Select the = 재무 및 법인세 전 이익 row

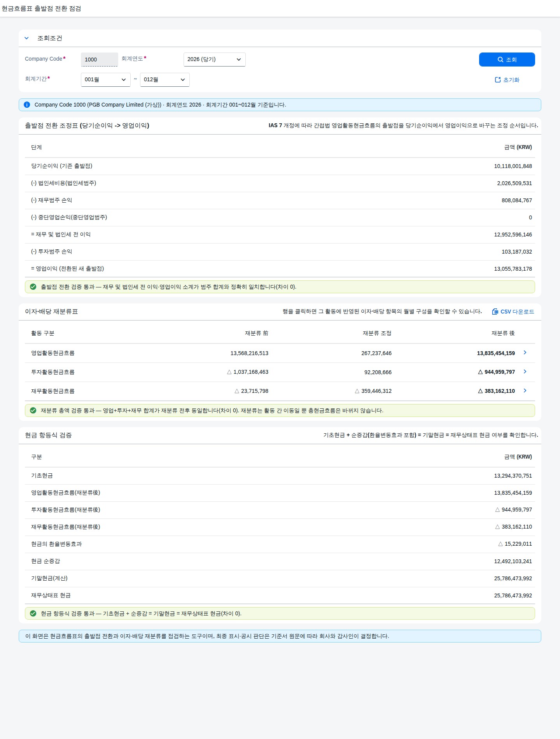[280, 235]
